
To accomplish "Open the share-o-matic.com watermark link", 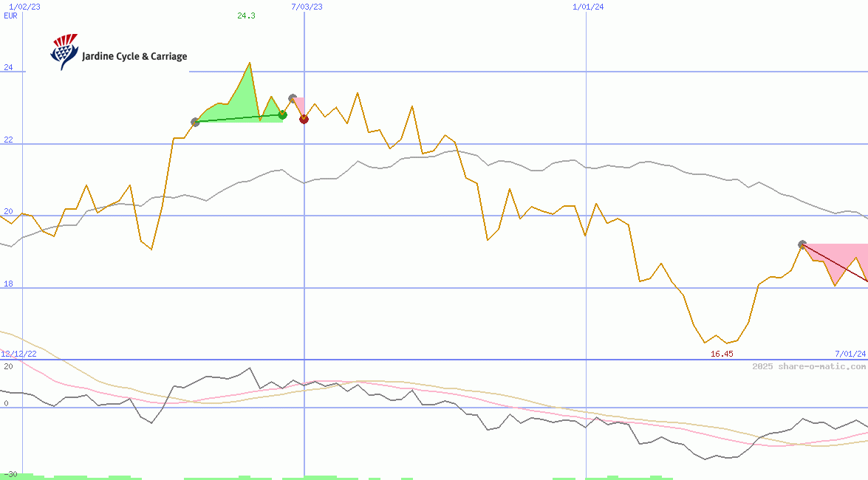I will pos(809,366).
